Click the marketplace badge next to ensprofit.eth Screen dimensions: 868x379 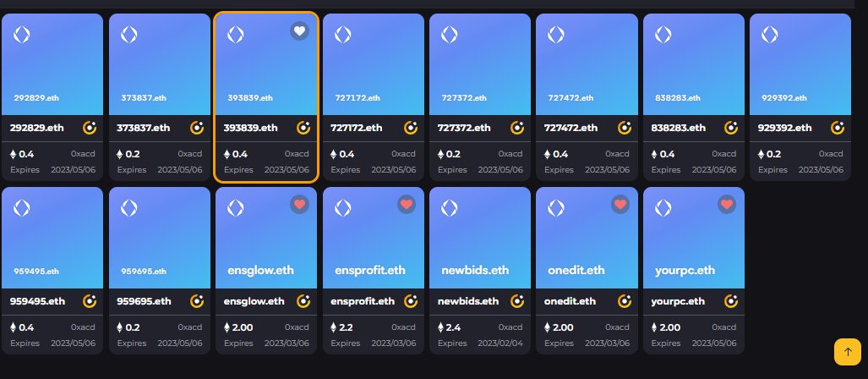click(x=410, y=301)
